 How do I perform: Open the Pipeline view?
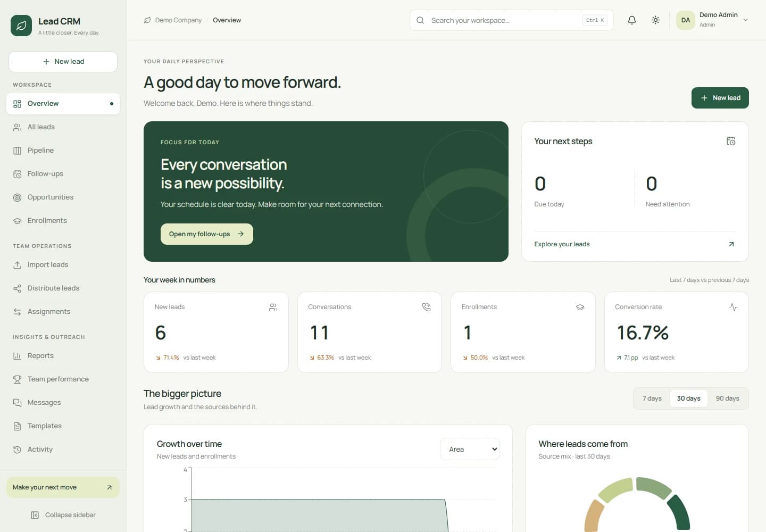(x=63, y=151)
